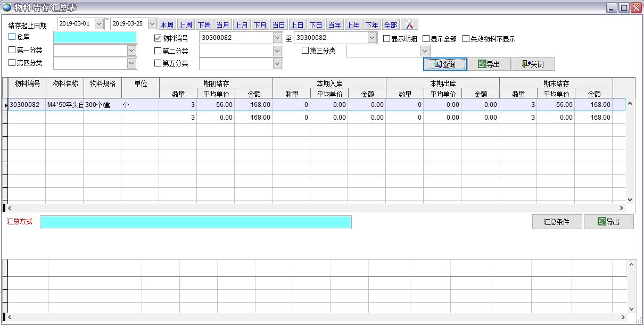Image resolution: width=644 pixels, height=326 pixels.
Task: Click the 关闭 exit door button
Action: [533, 64]
